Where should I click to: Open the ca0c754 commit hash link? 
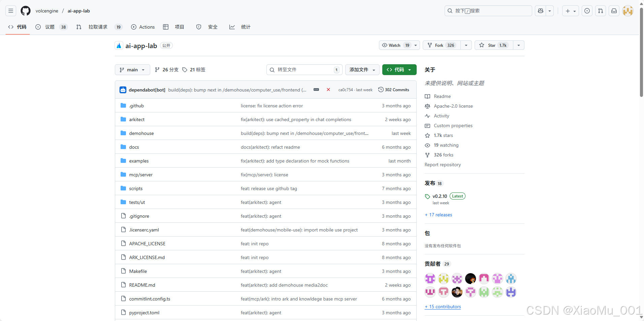[346, 90]
